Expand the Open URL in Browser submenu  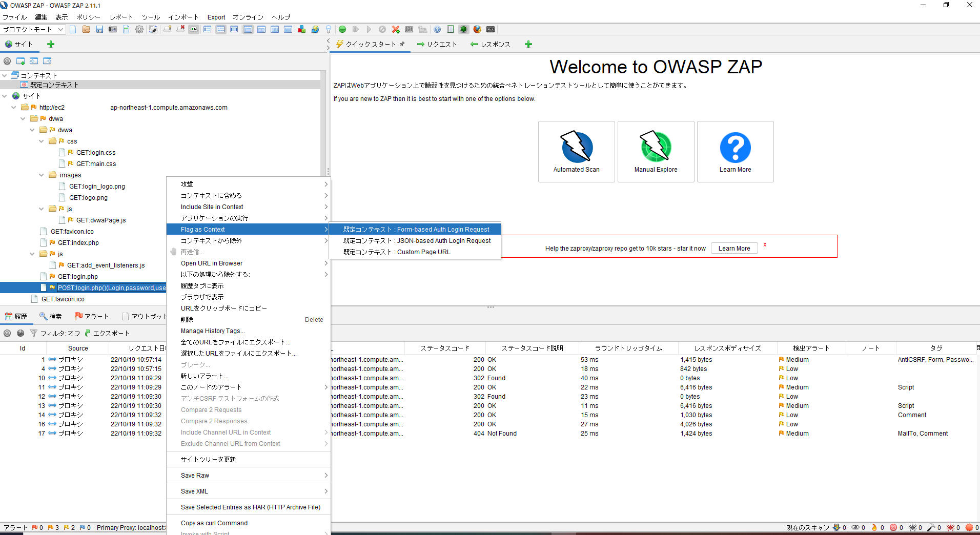click(x=249, y=263)
